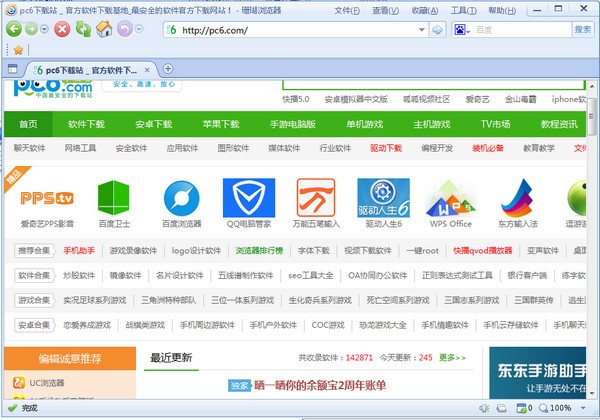Click the 快播qvod播放器 link
The image size is (600, 420).
coord(483,251)
